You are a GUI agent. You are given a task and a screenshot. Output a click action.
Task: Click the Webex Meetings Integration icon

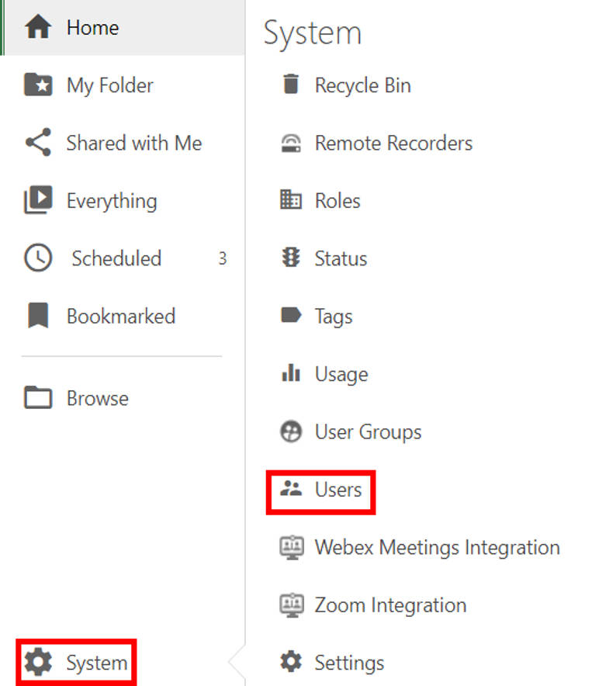(291, 547)
